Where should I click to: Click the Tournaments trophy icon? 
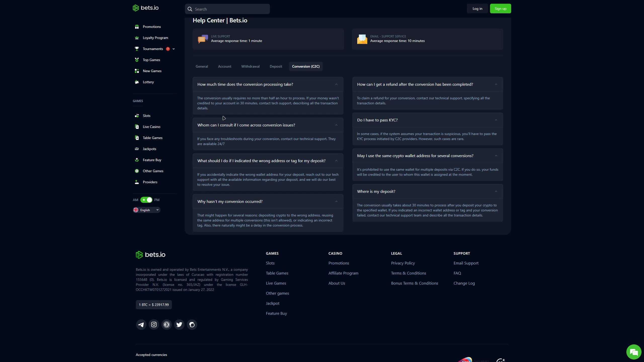(137, 49)
